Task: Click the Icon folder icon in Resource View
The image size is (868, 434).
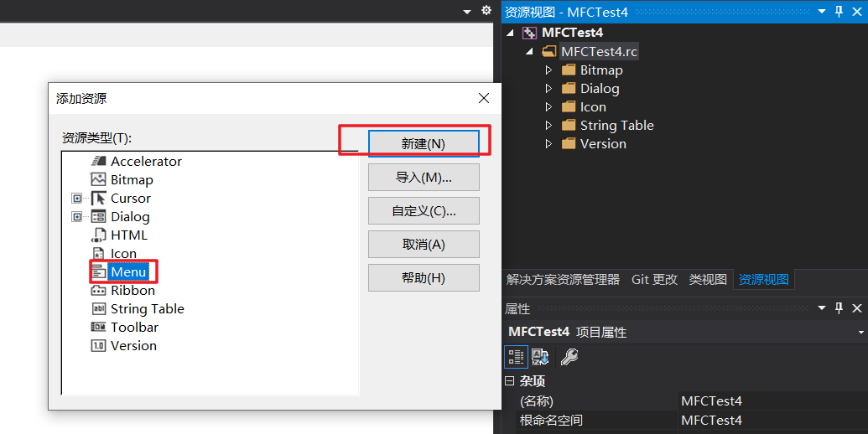Action: click(569, 106)
